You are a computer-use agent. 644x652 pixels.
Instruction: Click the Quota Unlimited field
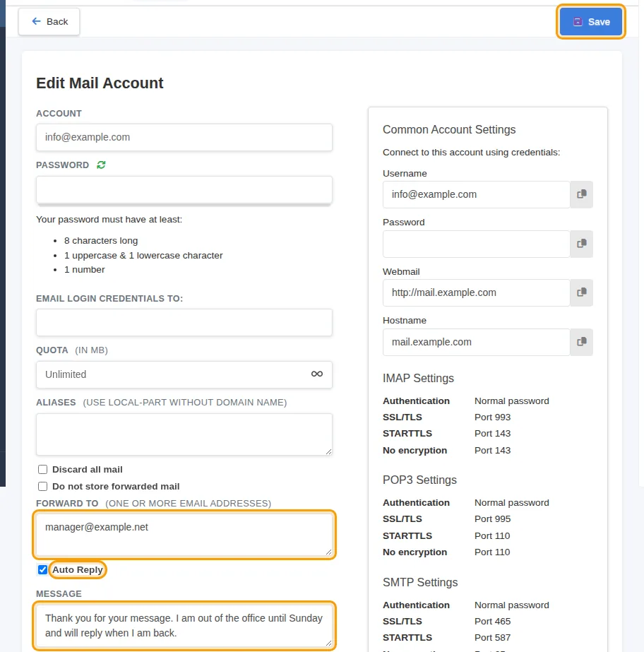pyautogui.click(x=184, y=374)
